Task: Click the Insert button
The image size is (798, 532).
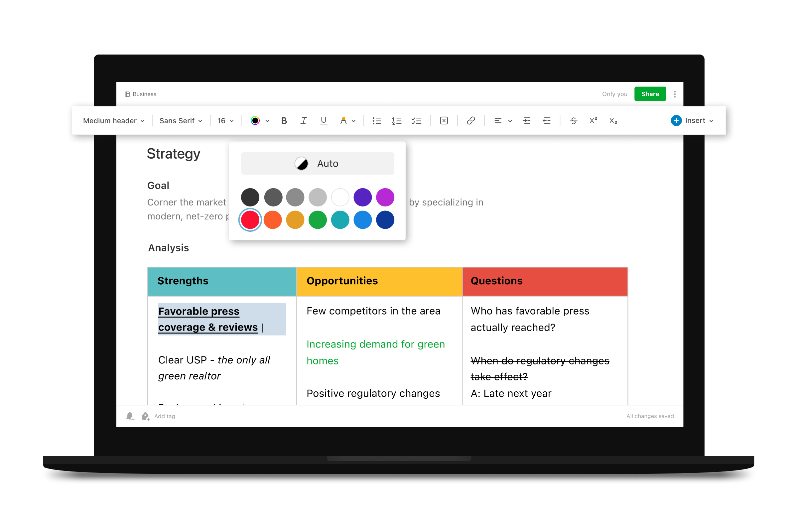Action: pyautogui.click(x=692, y=120)
